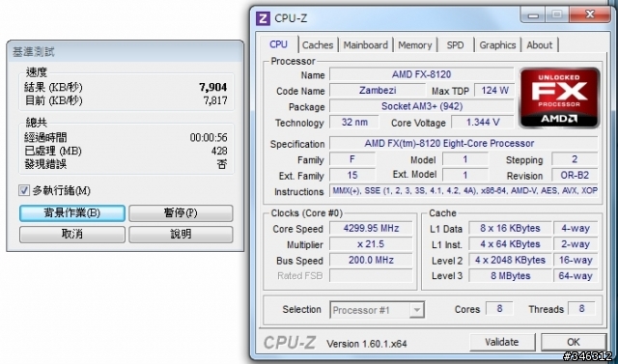Click the Multiplier value x 21.5
The width and height of the screenshot is (618, 364).
[x=371, y=244]
